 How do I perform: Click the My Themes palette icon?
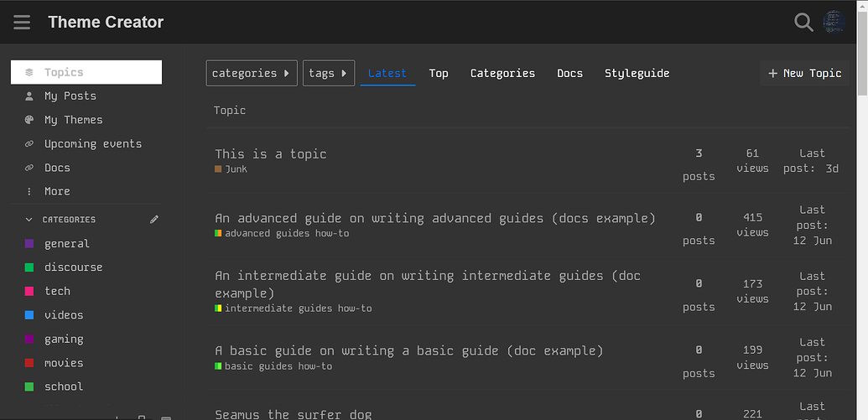click(x=29, y=121)
